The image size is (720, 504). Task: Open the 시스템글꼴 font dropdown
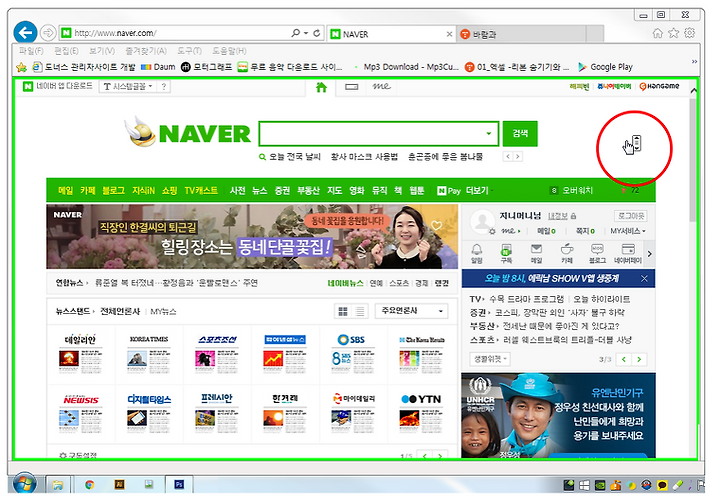(x=127, y=86)
